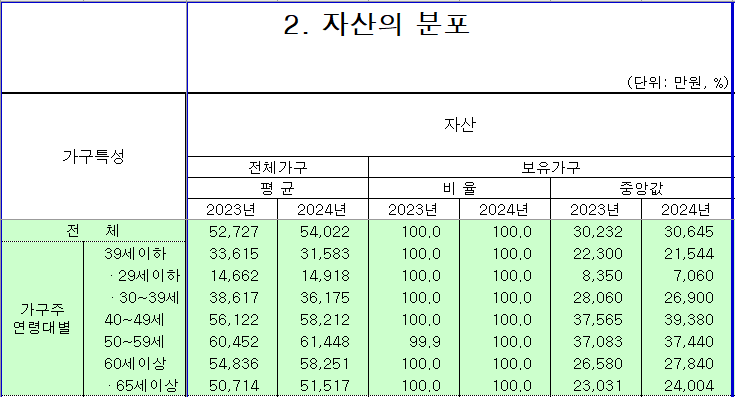This screenshot has height=397, width=735.
Task: Click the cell with value 54,022
Action: tap(323, 232)
